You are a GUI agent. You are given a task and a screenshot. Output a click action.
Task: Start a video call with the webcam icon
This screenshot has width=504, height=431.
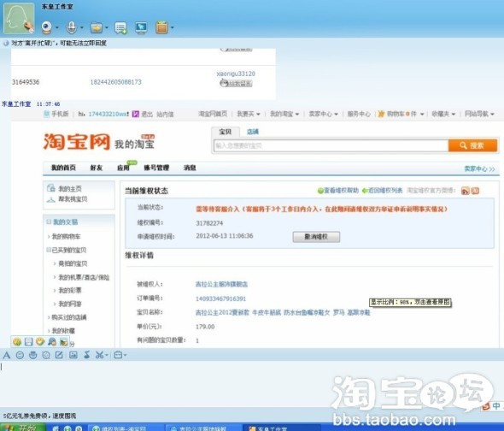click(x=47, y=27)
